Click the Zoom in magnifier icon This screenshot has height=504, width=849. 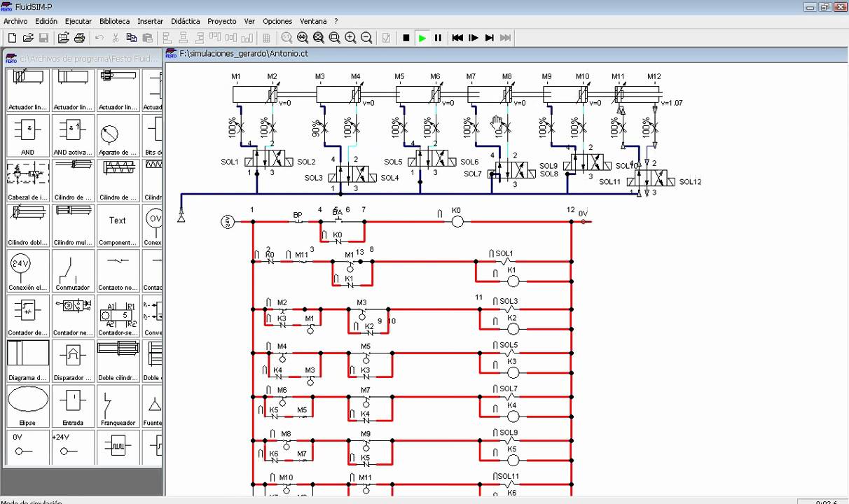point(350,38)
